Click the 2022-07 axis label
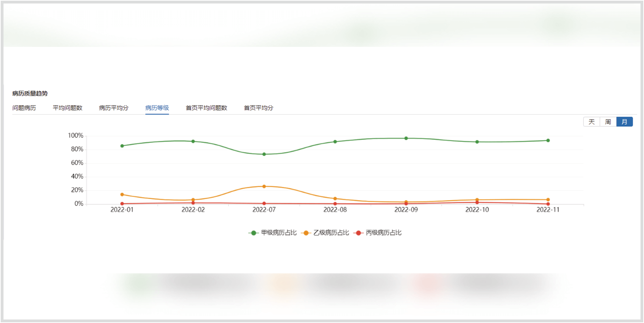This screenshot has width=644, height=323. click(x=264, y=210)
